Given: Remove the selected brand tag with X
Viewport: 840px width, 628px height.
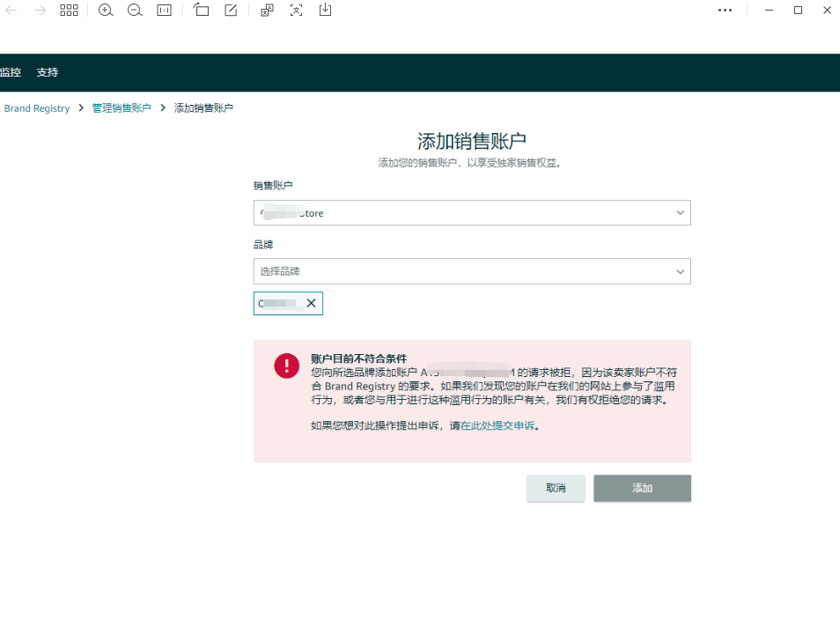Looking at the screenshot, I should pyautogui.click(x=311, y=303).
